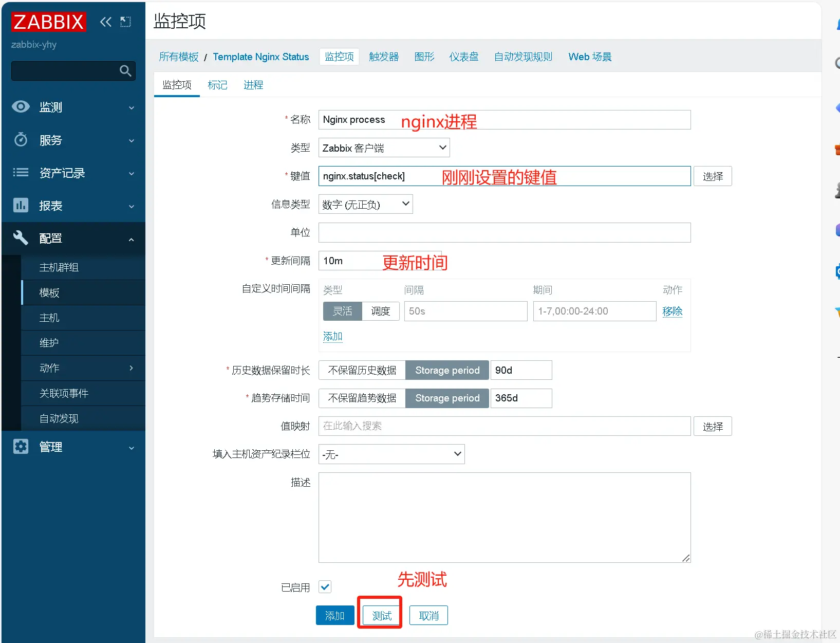Open the 仪表盘 navigation link
840x643 pixels.
464,57
